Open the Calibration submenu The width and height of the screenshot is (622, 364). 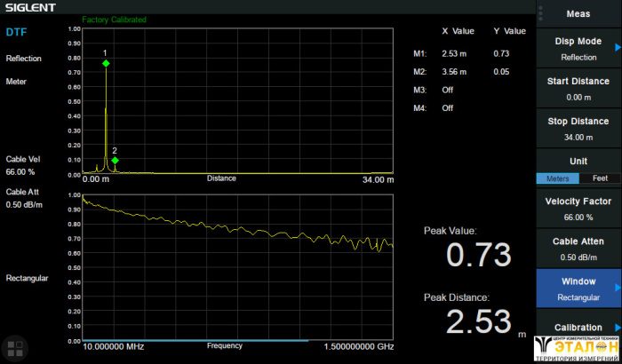(578, 328)
